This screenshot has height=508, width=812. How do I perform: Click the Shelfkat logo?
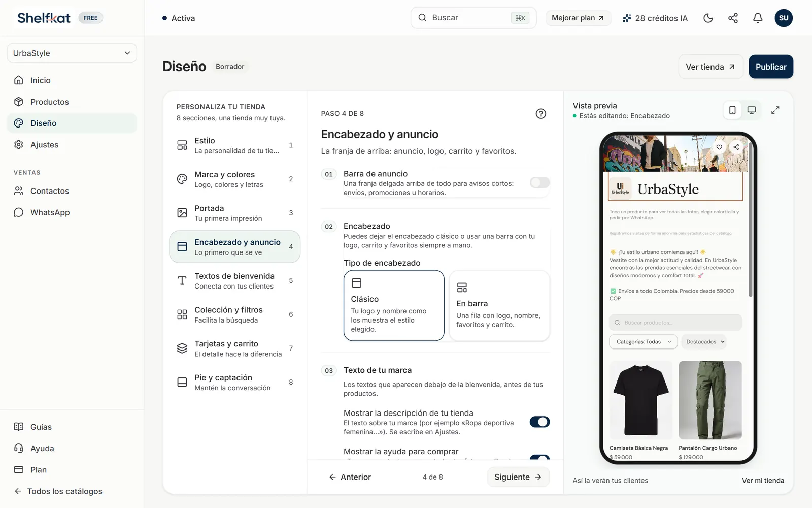point(44,18)
